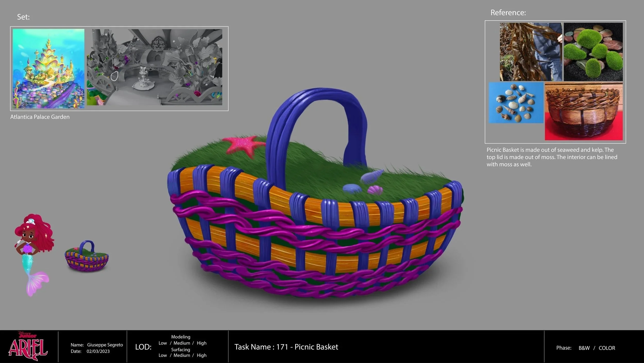The height and width of the screenshot is (363, 644).
Task: Select the woven wicker basket reference photo
Action: [584, 111]
